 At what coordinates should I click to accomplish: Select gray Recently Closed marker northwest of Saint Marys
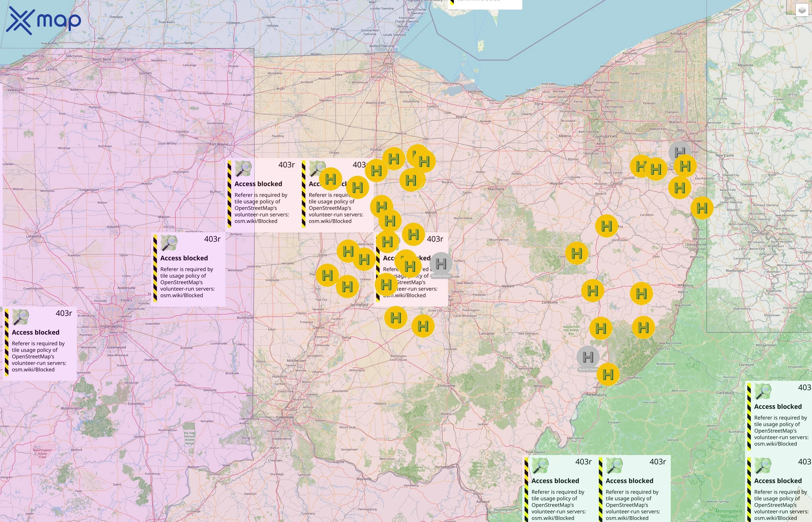[x=588, y=357]
